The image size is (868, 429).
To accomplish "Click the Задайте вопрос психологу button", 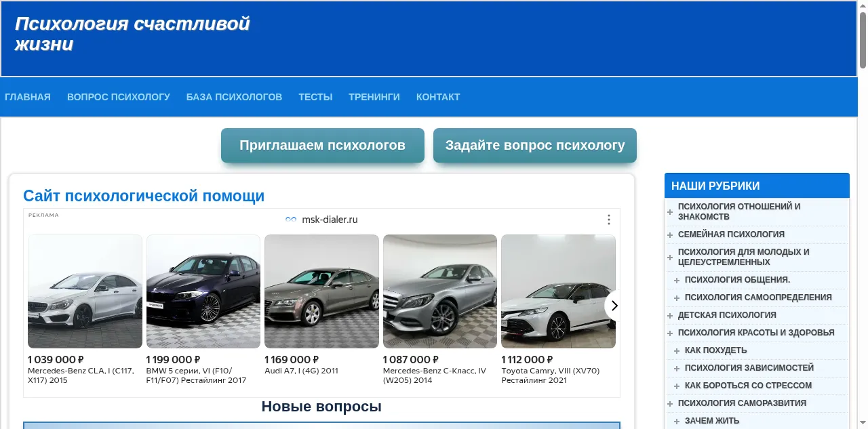I will point(535,145).
